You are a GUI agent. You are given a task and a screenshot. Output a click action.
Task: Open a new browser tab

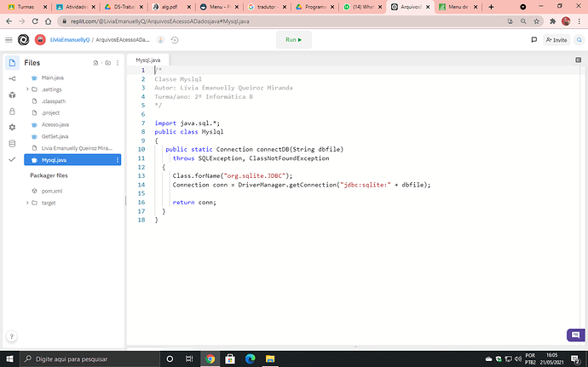pos(491,7)
